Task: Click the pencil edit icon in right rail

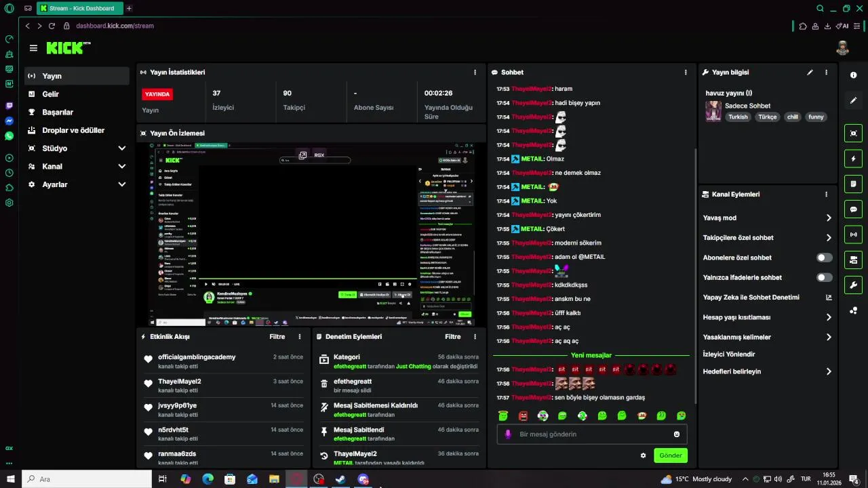Action: (x=853, y=100)
